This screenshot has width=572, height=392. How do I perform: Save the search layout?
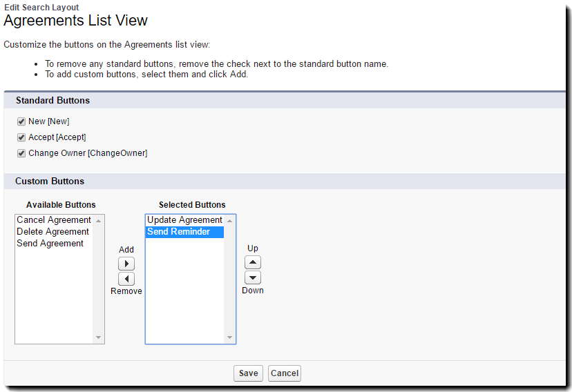tap(248, 373)
